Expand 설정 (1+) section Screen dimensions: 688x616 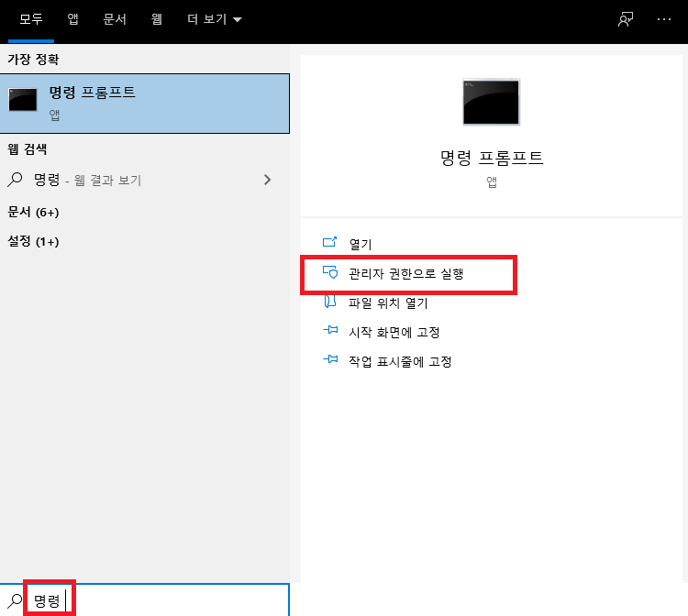tap(33, 241)
